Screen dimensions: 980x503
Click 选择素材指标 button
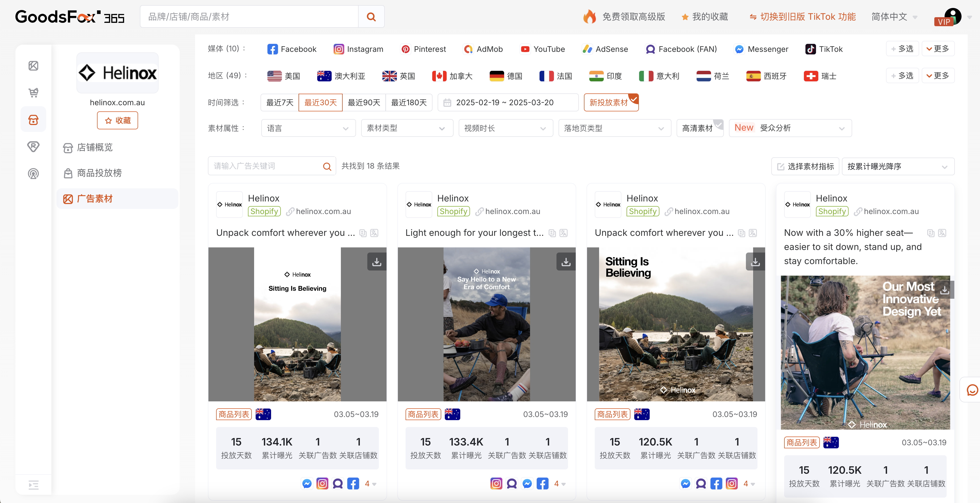pyautogui.click(x=805, y=167)
